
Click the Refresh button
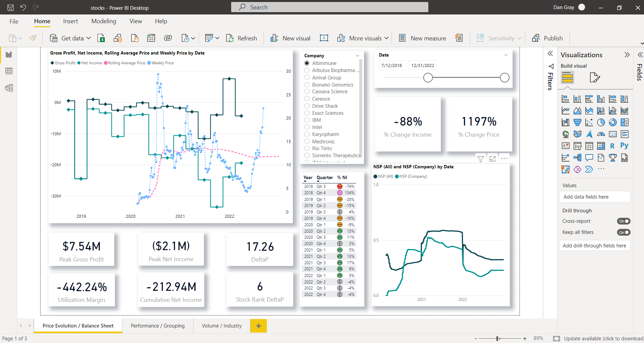[242, 38]
